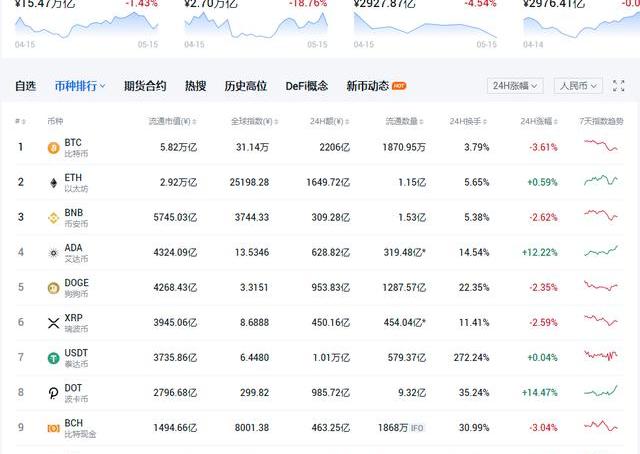
Task: Click the ADA Cardano coin icon
Action: [x=53, y=253]
